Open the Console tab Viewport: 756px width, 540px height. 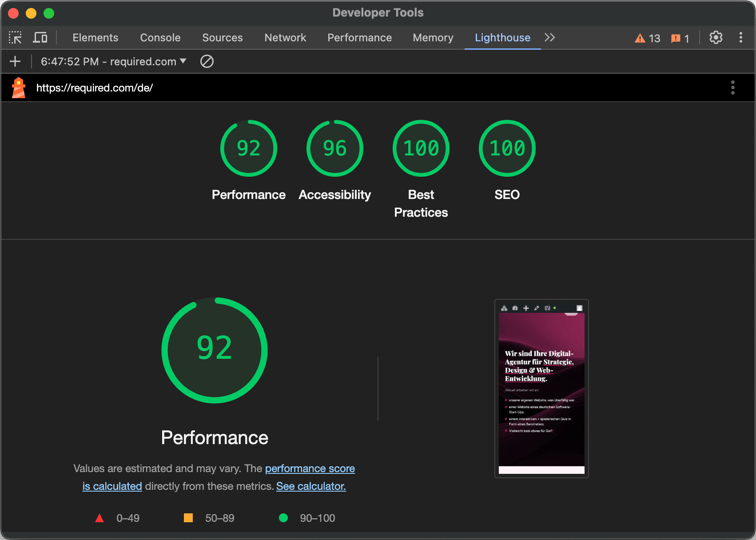pos(160,38)
